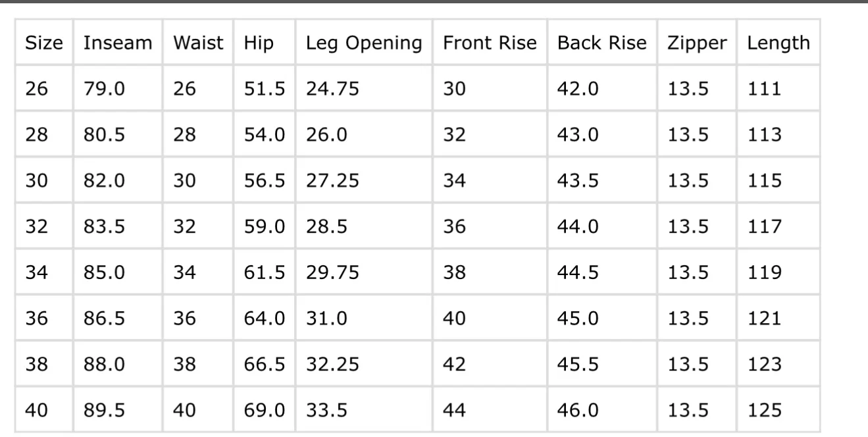Select the 27.25 leg opening cell
Viewport: 868px width, 437px height.
click(x=332, y=181)
